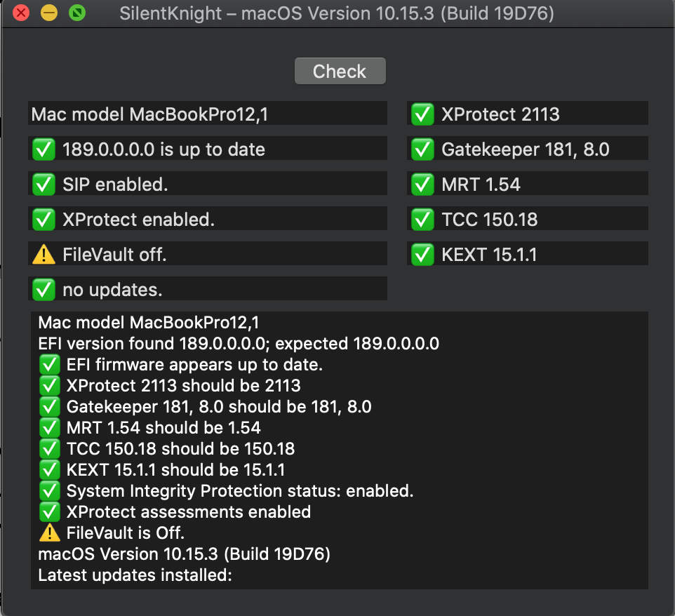The width and height of the screenshot is (675, 616).
Task: Click green checkmark beside 'no updates.'
Action: click(x=44, y=290)
